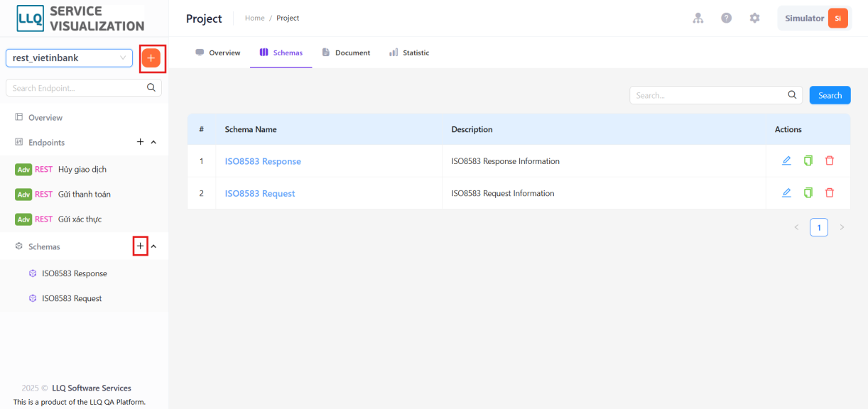
Task: Click the magnifier icon in schema search field
Action: point(793,95)
